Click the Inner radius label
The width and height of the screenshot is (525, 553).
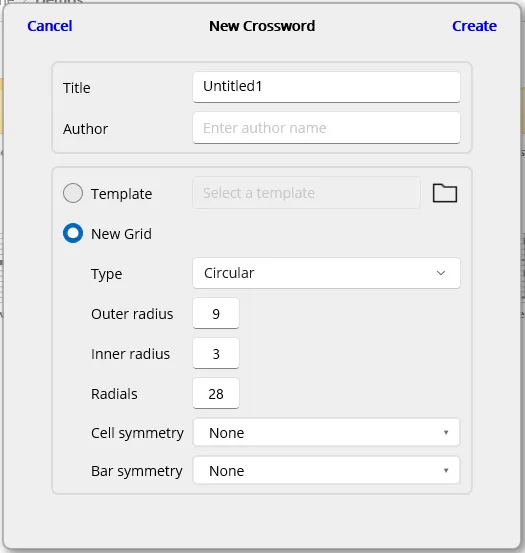click(x=130, y=354)
